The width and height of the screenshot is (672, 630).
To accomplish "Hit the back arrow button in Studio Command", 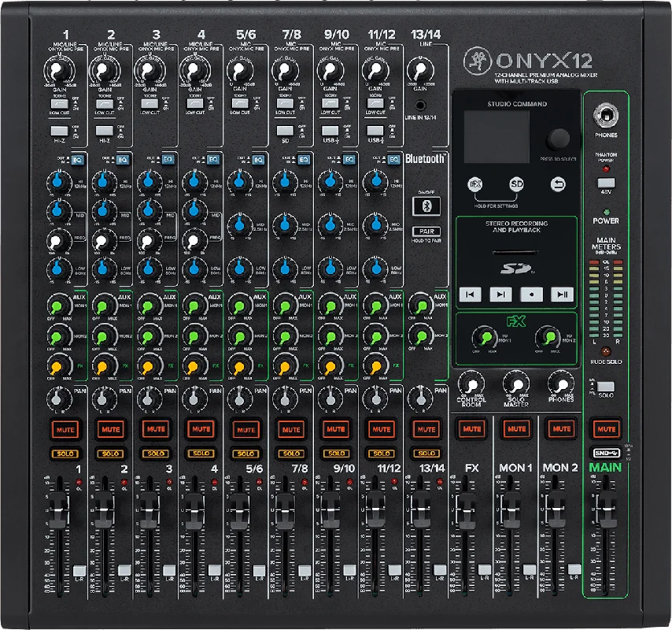I will 558,184.
